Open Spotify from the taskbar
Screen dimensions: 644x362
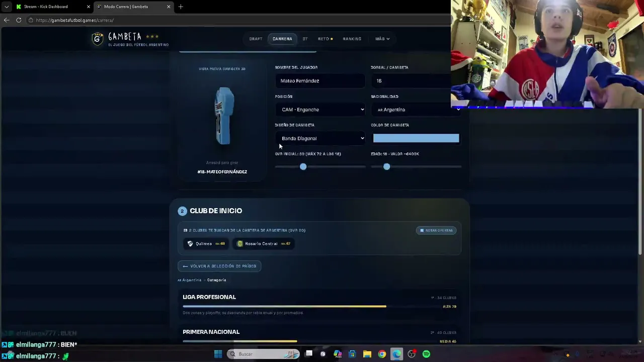click(426, 354)
